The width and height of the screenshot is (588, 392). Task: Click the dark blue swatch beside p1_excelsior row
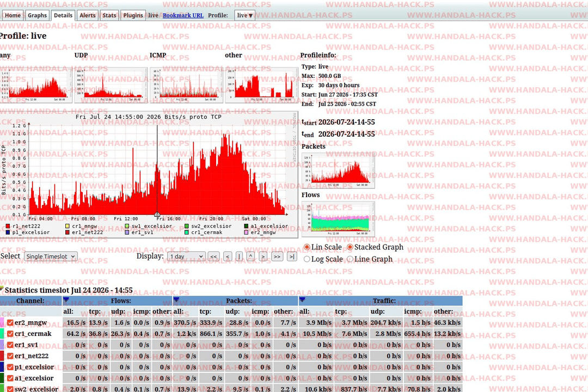coord(2,367)
